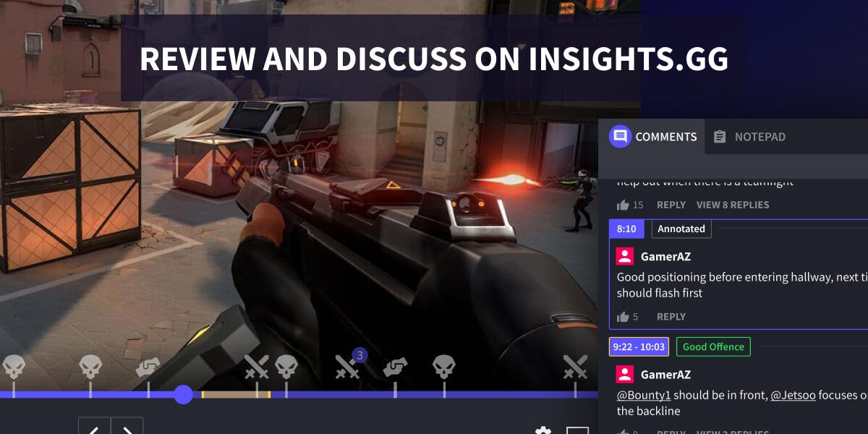Click the thumbs up under the backline comment
This screenshot has height=434, width=868.
623,432
